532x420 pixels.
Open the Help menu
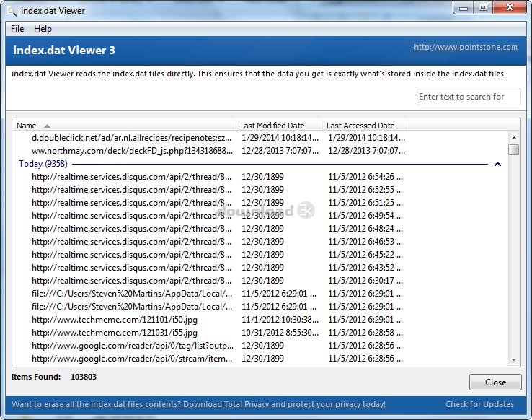(43, 29)
